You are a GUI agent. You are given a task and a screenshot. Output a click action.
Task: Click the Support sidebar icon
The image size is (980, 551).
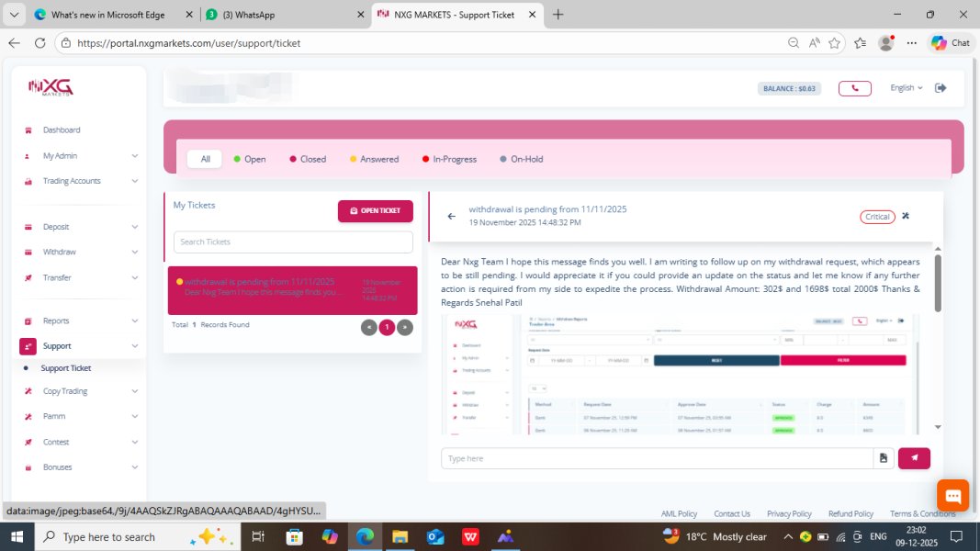click(28, 346)
